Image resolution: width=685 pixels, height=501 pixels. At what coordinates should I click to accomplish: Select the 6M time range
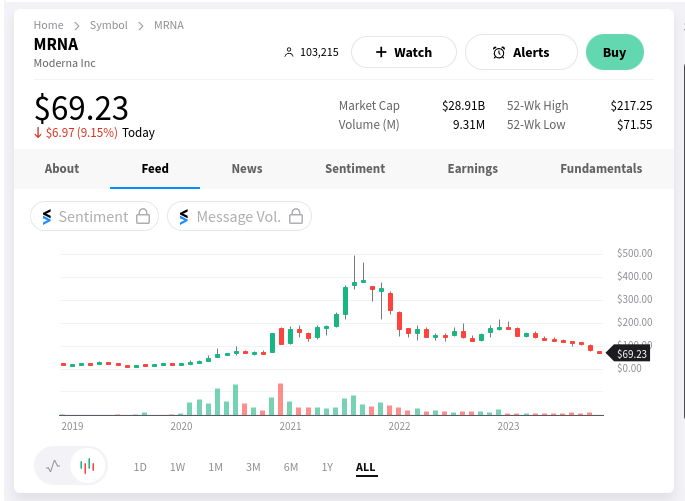click(290, 467)
